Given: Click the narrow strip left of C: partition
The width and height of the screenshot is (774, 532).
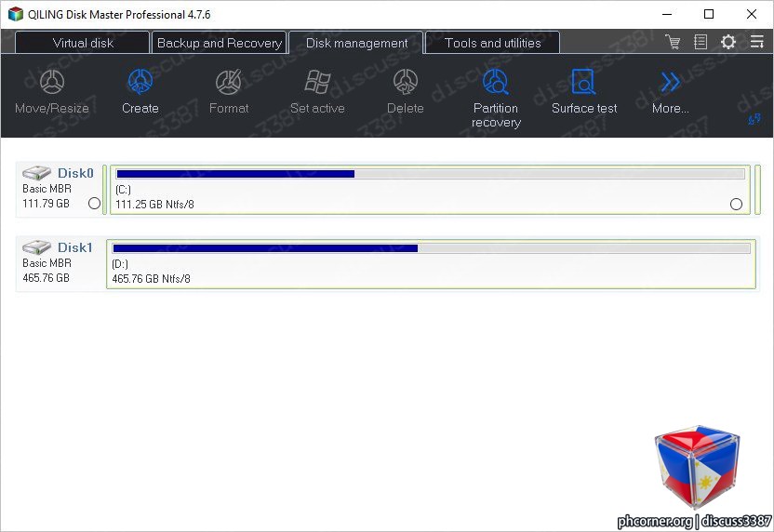Looking at the screenshot, I should click(104, 190).
